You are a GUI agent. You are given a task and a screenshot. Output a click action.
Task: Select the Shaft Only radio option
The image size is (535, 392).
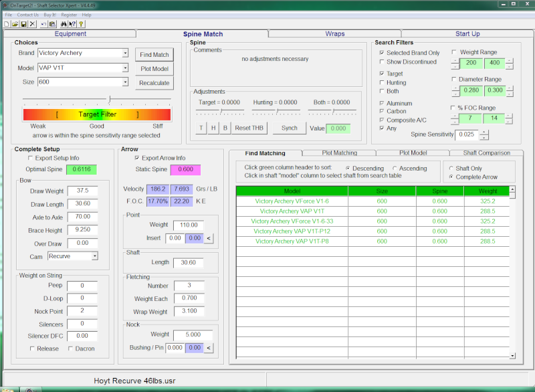[x=451, y=169]
